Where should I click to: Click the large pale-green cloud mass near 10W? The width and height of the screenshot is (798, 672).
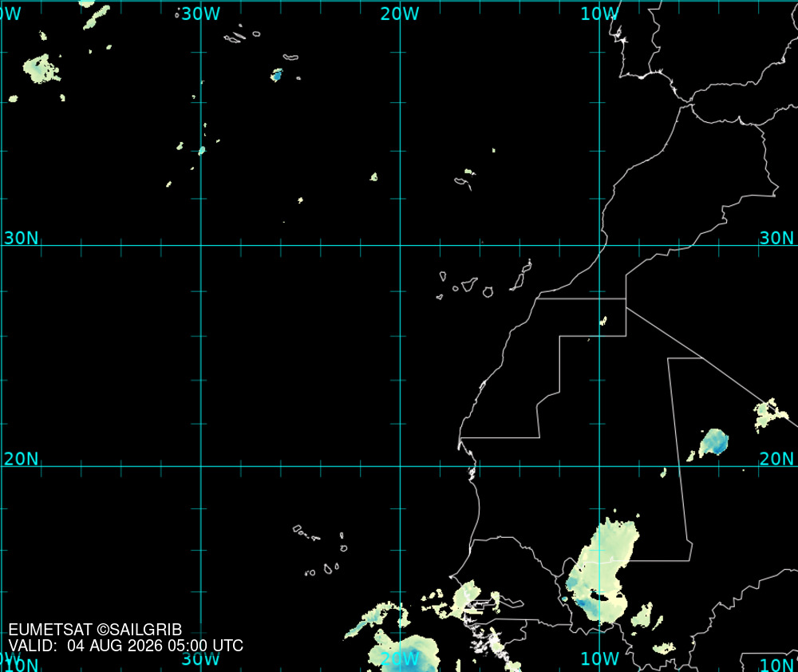[602, 570]
